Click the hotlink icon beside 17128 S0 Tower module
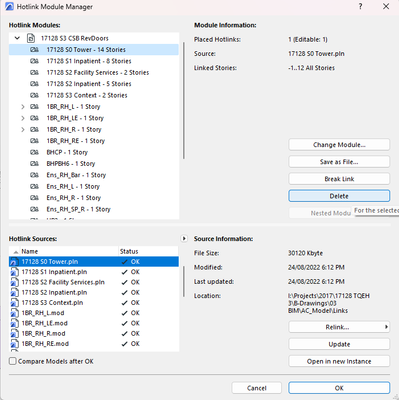 (34, 50)
